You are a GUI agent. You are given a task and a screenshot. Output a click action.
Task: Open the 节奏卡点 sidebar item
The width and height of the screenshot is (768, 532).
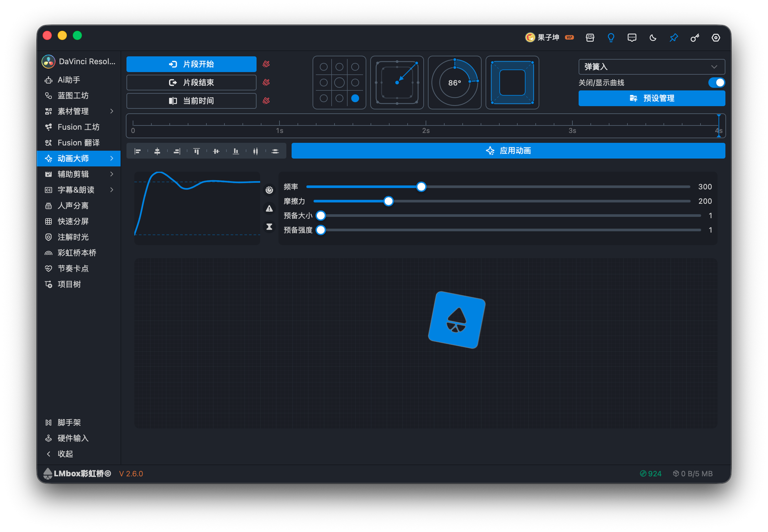(79, 269)
